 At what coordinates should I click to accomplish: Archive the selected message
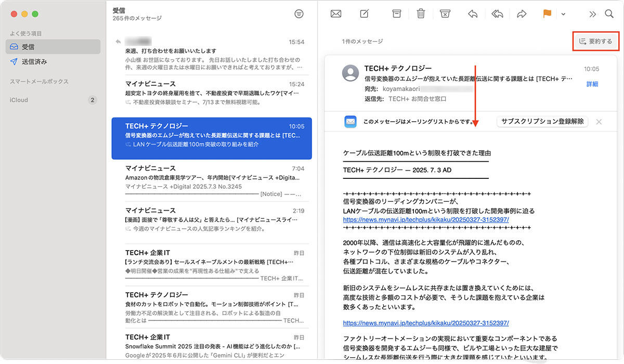397,14
